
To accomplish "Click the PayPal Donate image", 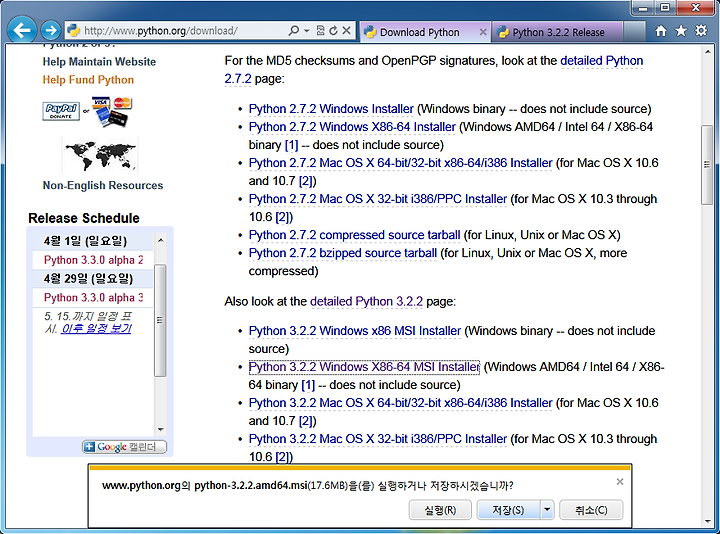I will (x=61, y=111).
